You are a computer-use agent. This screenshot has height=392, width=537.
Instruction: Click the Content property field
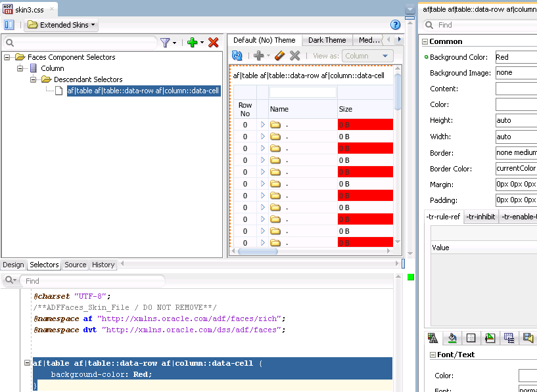pyautogui.click(x=516, y=89)
